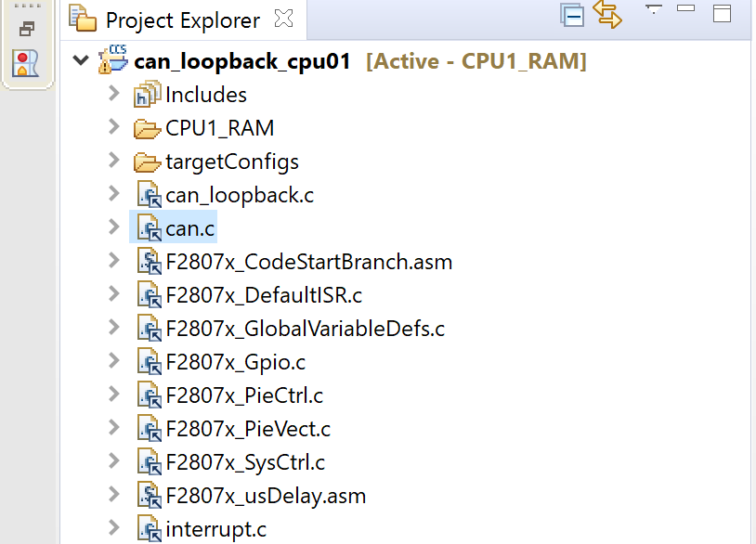Expand the targetConfigs folder

coord(113,161)
